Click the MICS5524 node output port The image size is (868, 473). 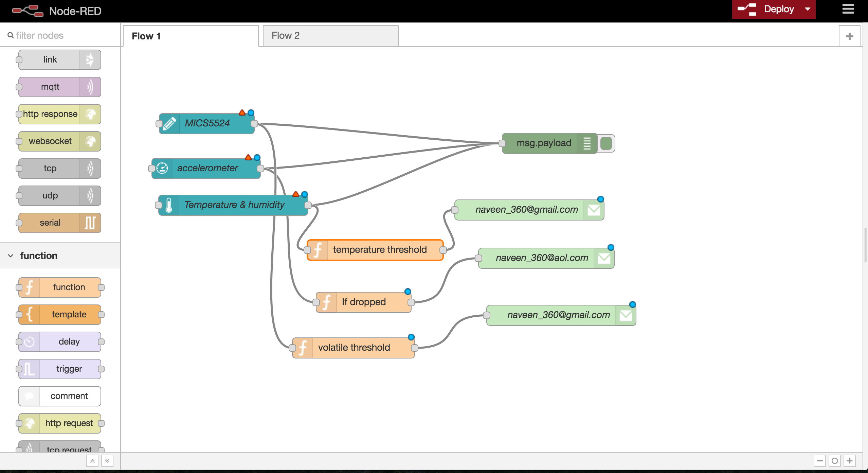tap(254, 123)
